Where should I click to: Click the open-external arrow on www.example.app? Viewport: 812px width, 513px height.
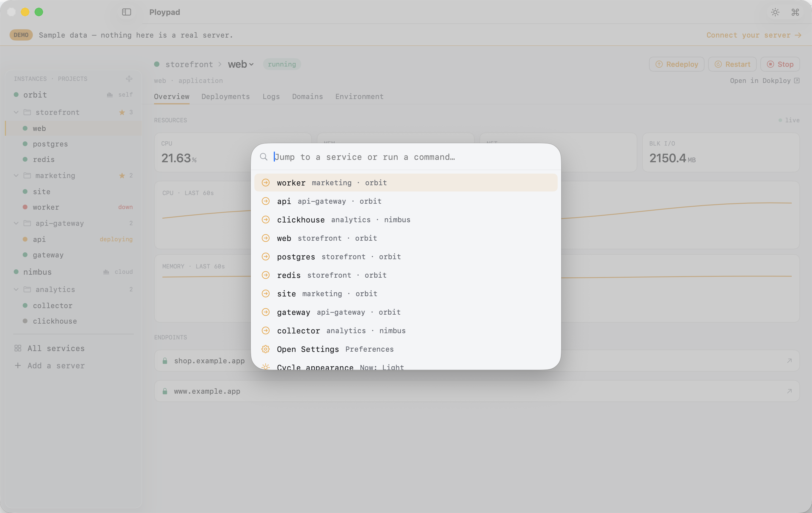pos(789,391)
